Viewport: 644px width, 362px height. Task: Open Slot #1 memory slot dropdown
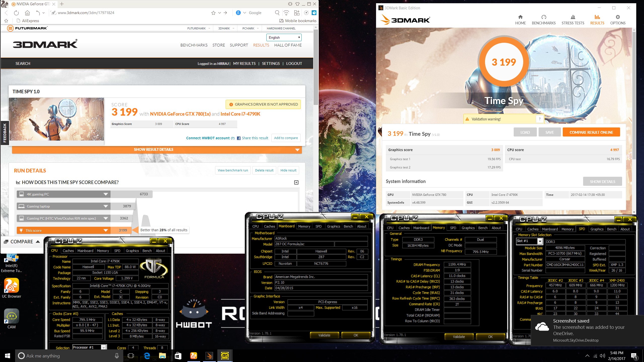[540, 241]
